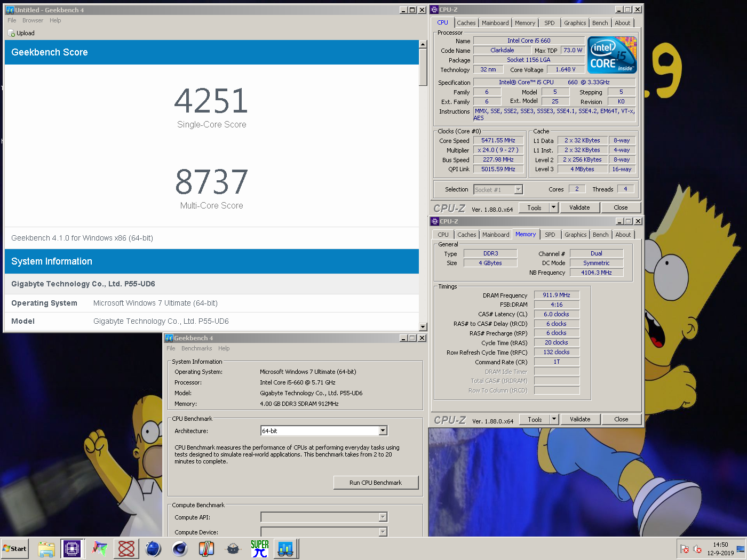Image resolution: width=747 pixels, height=560 pixels.
Task: Click the network monitor tray icon
Action: click(x=741, y=549)
